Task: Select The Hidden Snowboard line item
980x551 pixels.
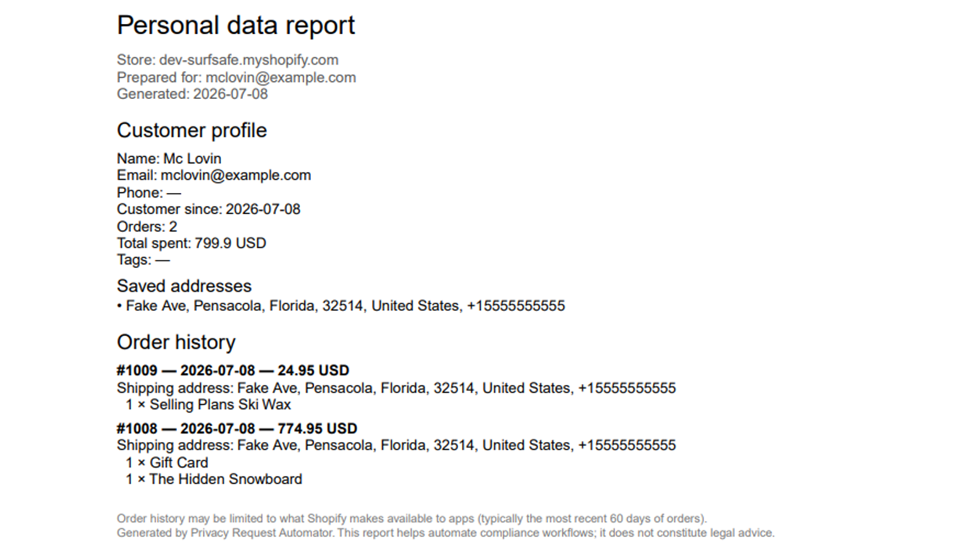Action: (x=214, y=479)
